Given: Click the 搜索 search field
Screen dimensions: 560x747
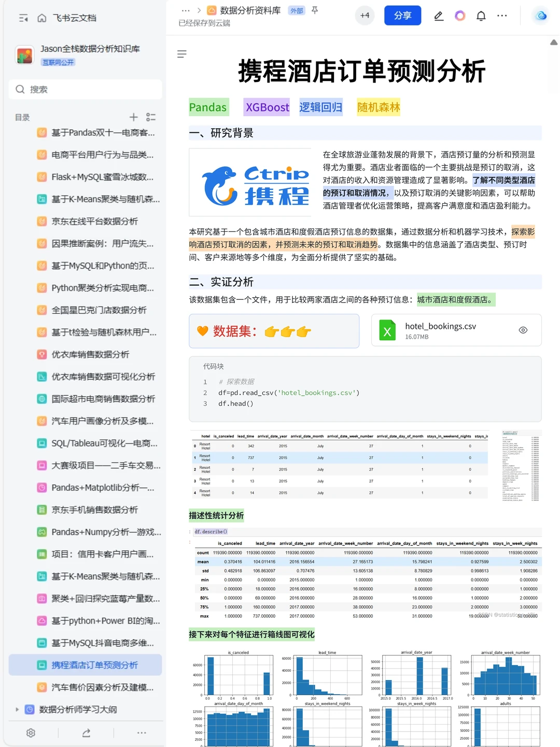Looking at the screenshot, I should tap(86, 89).
